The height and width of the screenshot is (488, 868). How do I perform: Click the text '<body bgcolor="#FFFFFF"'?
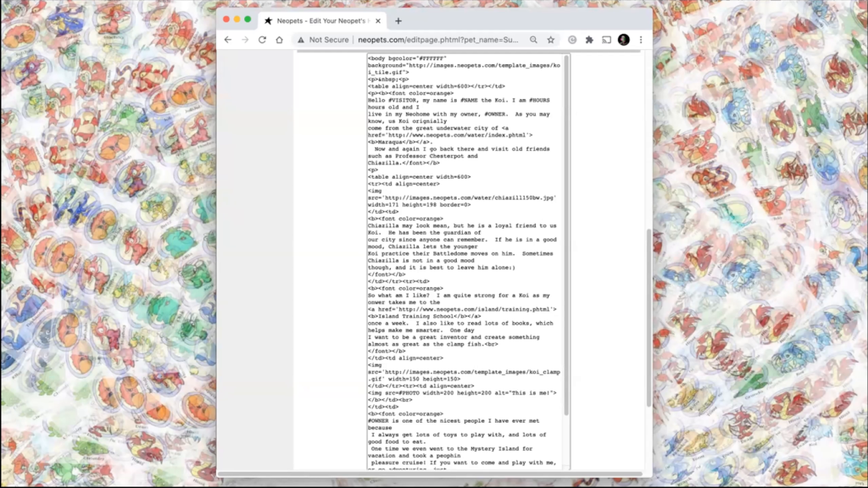(x=407, y=58)
